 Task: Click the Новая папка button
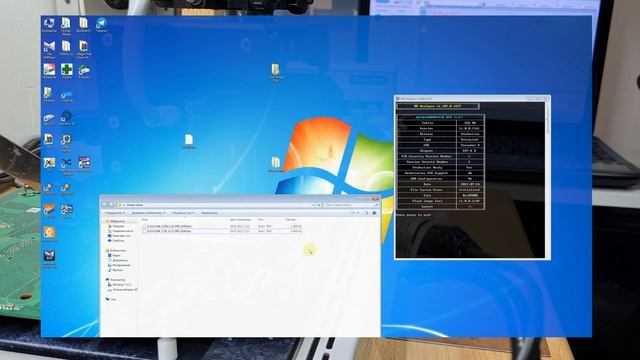pos(209,213)
